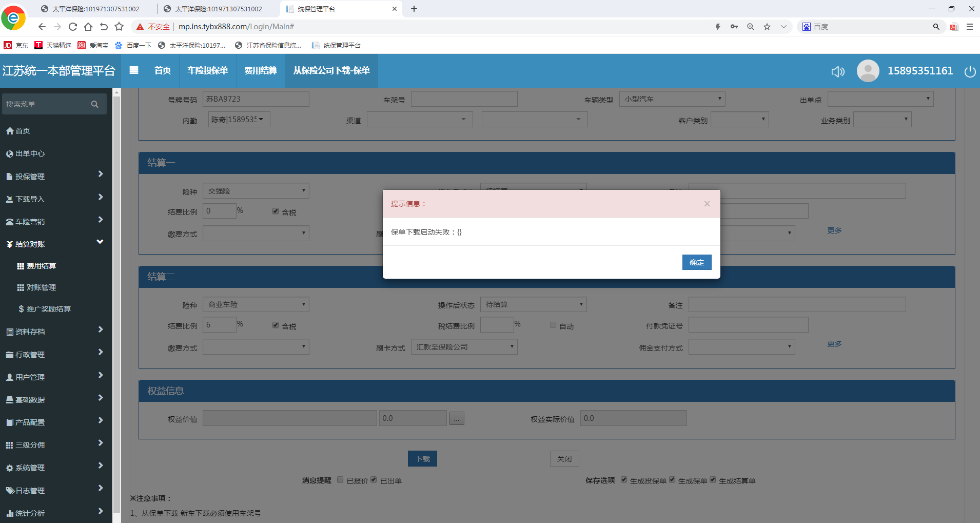This screenshot has width=980, height=523.
Task: Close the 统保管理平台 browser tab
Action: [395, 9]
